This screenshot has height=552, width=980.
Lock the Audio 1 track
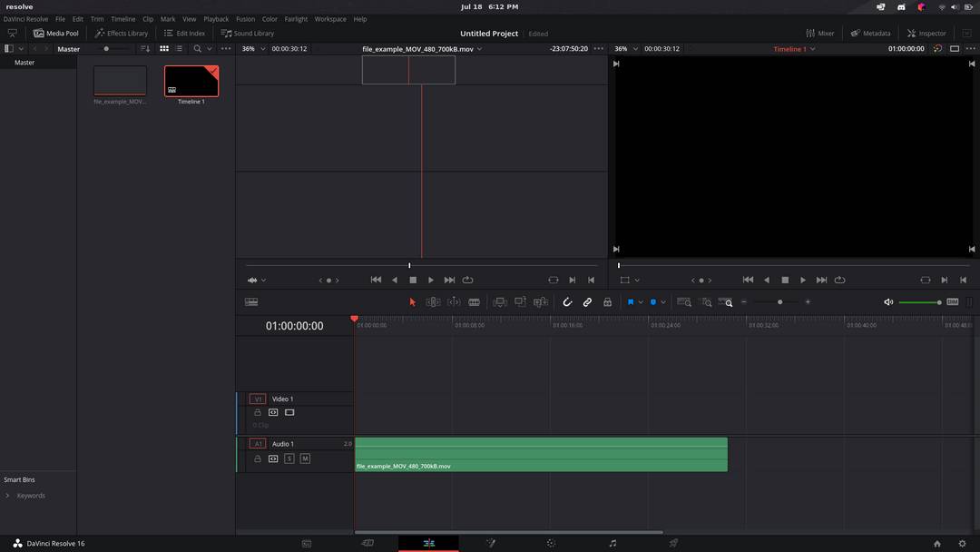point(258,458)
